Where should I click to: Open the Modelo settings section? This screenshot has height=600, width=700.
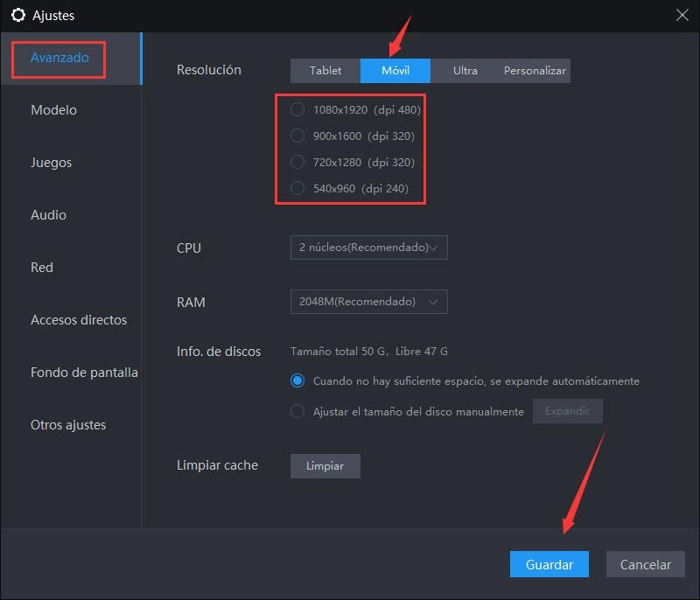(x=53, y=110)
